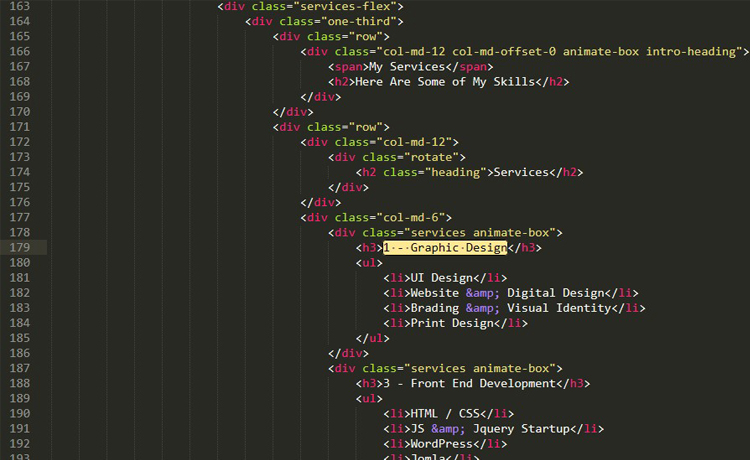Click 'Here Are Some of My Skills' heading text

click(x=445, y=82)
